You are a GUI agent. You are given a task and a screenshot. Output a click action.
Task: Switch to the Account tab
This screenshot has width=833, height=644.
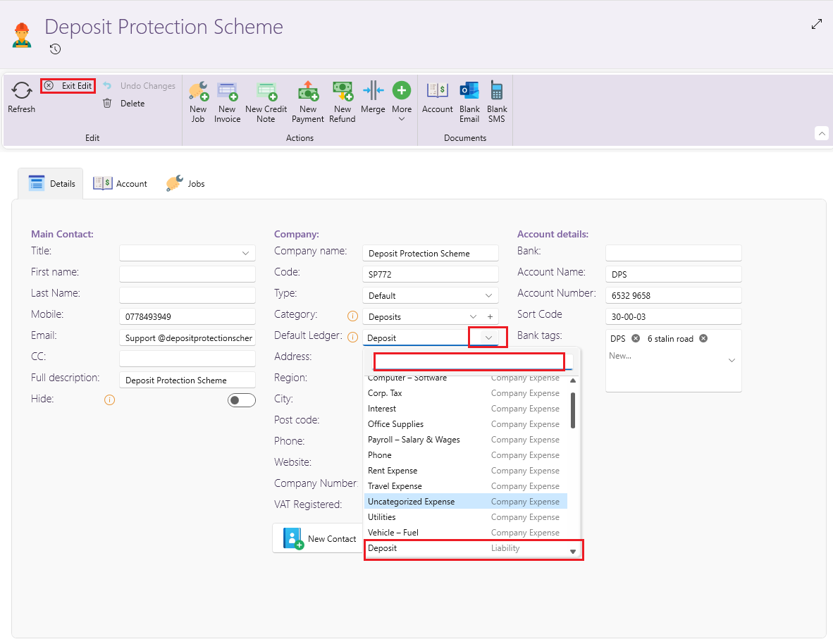tap(120, 183)
